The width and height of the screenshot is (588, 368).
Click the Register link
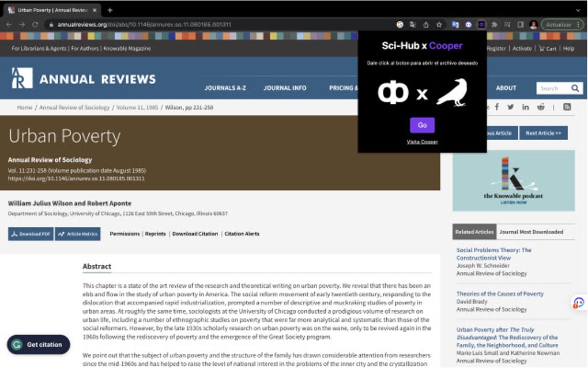(x=496, y=48)
